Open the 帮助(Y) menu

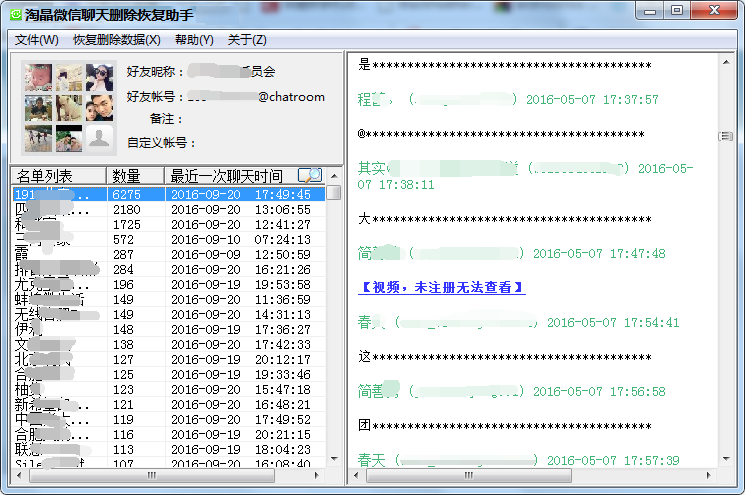[194, 40]
